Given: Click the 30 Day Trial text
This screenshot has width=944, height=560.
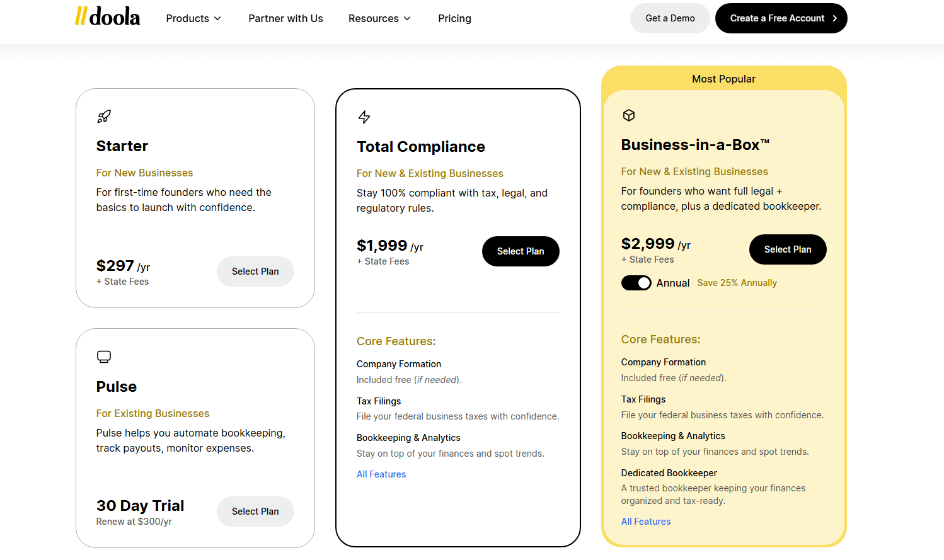Looking at the screenshot, I should pos(140,506).
